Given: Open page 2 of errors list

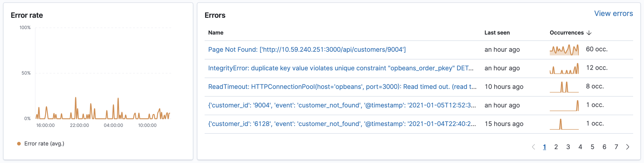Looking at the screenshot, I should click(x=556, y=147).
